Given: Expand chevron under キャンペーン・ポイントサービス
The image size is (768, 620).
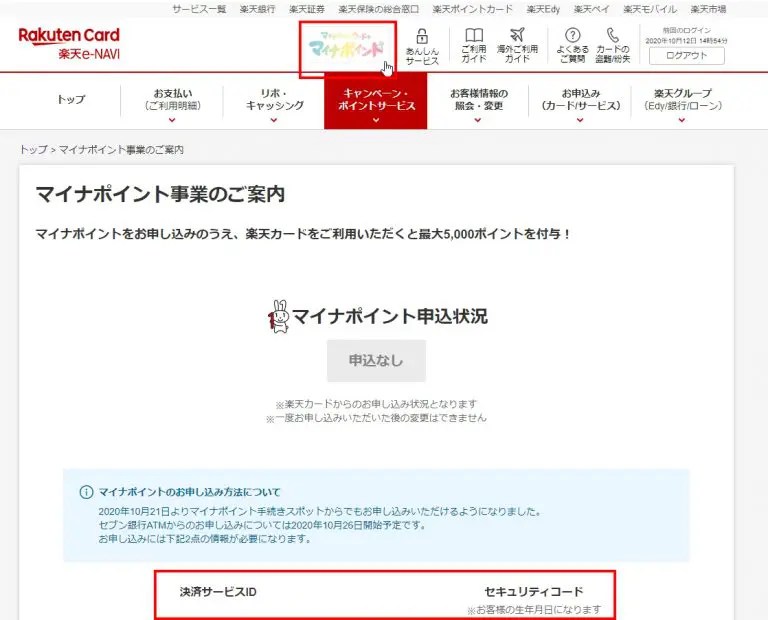Looking at the screenshot, I should [x=376, y=120].
